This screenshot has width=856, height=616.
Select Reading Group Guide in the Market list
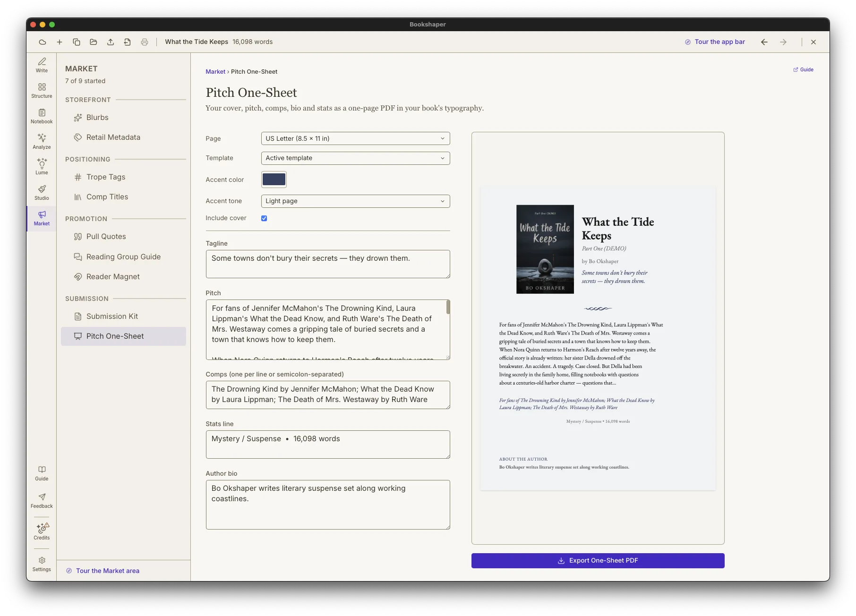123,257
